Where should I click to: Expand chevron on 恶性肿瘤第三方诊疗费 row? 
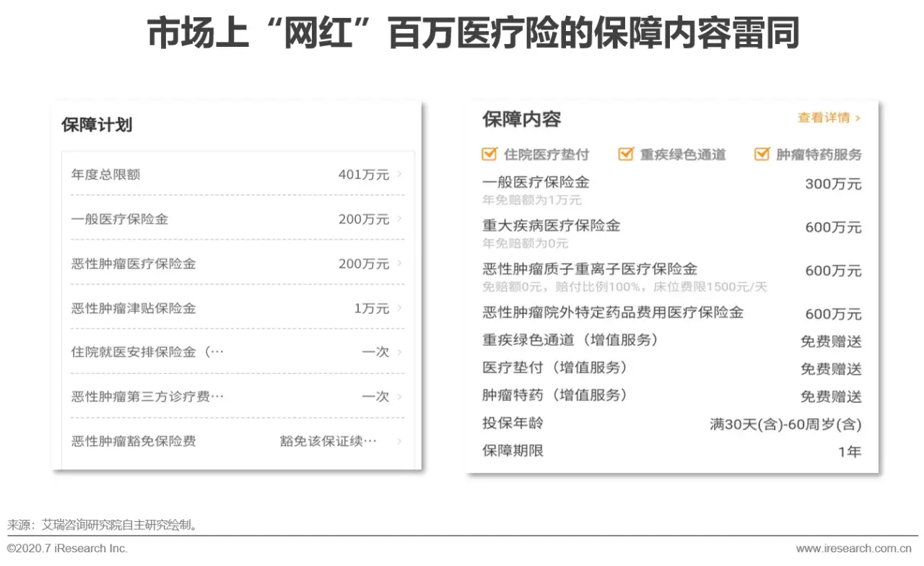pos(399,396)
